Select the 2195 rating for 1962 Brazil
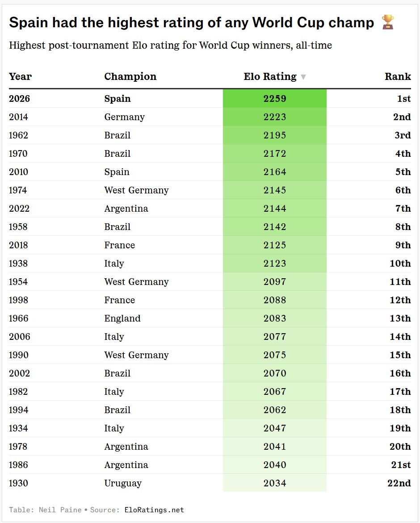The height and width of the screenshot is (523, 420). tap(274, 135)
